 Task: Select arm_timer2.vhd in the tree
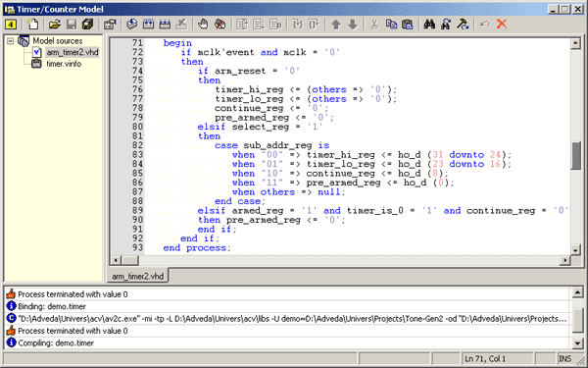[73, 52]
